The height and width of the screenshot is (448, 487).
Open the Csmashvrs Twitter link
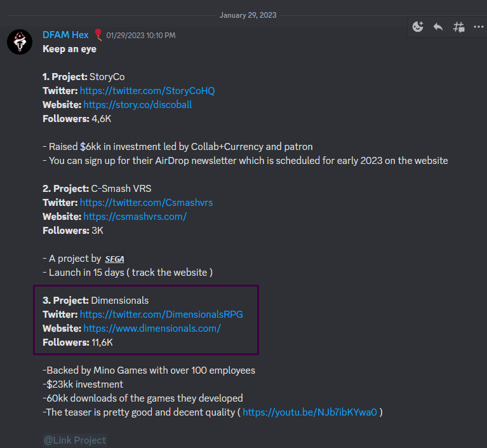[146, 203]
